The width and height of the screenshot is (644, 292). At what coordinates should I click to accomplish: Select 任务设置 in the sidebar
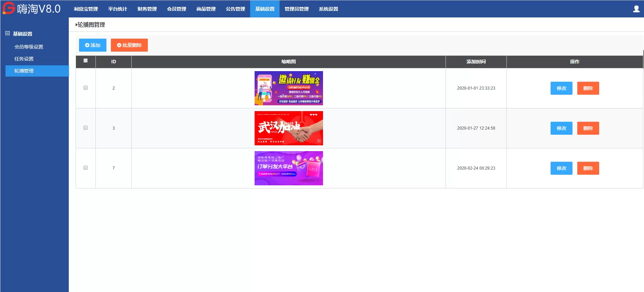click(x=24, y=59)
